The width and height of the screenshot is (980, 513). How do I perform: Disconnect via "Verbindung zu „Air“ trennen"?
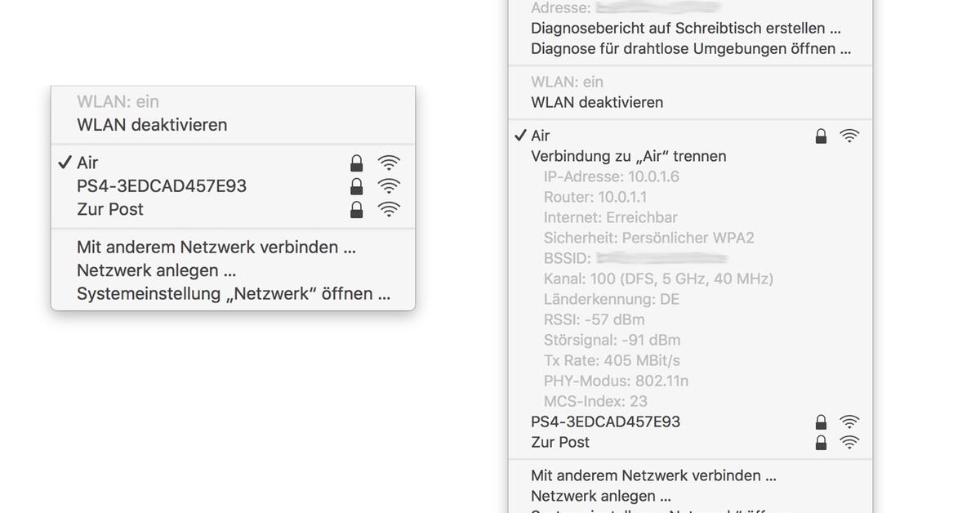click(629, 155)
